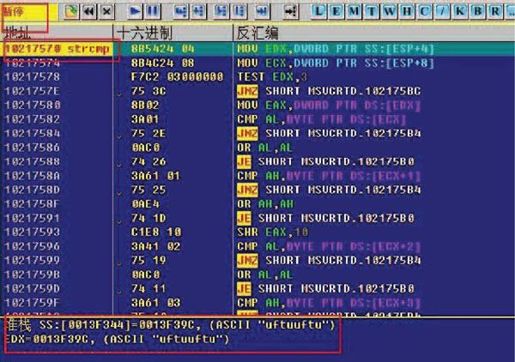
Task: Select address 1021758D
Action: (32, 190)
